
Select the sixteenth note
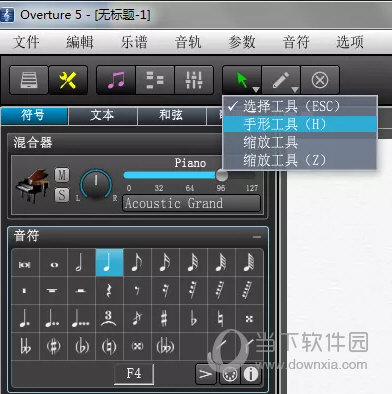pos(165,263)
